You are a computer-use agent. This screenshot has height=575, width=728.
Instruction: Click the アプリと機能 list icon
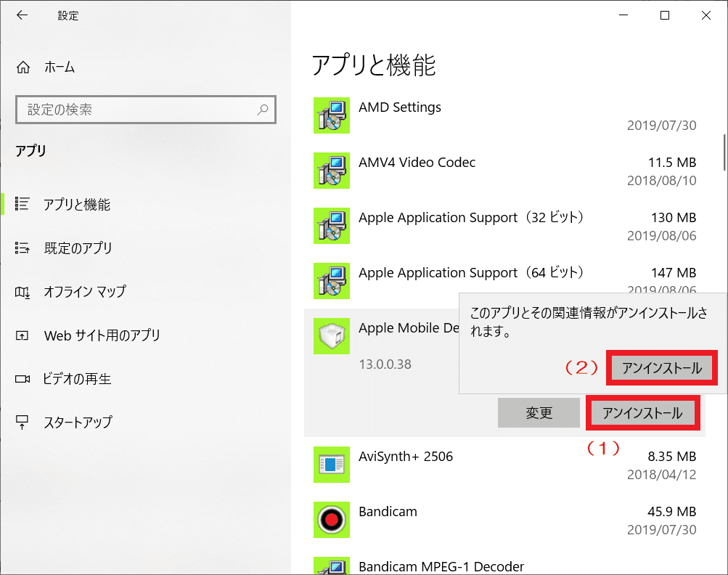coord(23,204)
